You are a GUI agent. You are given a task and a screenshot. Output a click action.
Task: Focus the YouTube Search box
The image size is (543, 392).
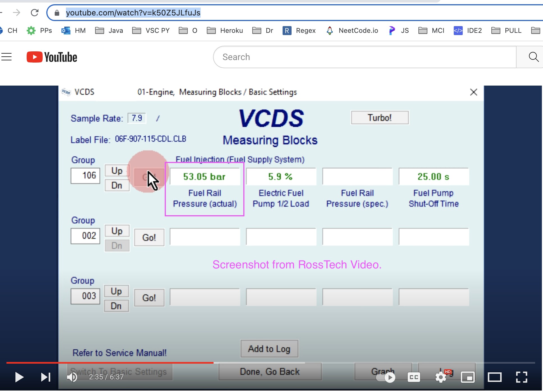[365, 57]
